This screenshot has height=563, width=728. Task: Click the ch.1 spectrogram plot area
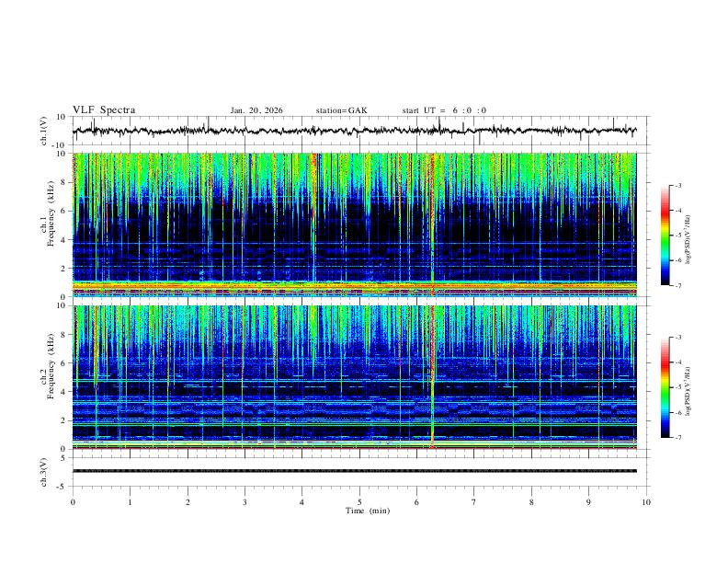click(355, 224)
